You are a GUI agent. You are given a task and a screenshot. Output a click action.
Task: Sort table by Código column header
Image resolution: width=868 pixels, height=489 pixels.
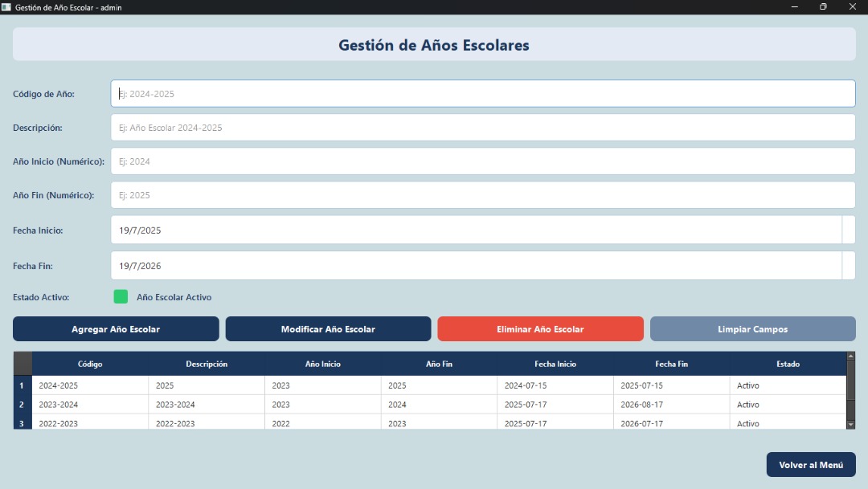(x=90, y=365)
